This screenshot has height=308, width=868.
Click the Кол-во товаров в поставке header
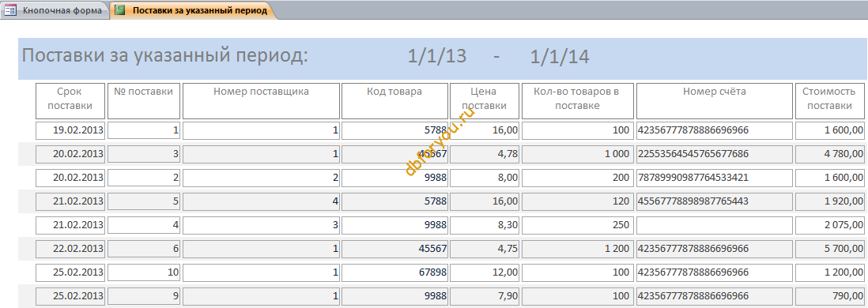tap(578, 100)
